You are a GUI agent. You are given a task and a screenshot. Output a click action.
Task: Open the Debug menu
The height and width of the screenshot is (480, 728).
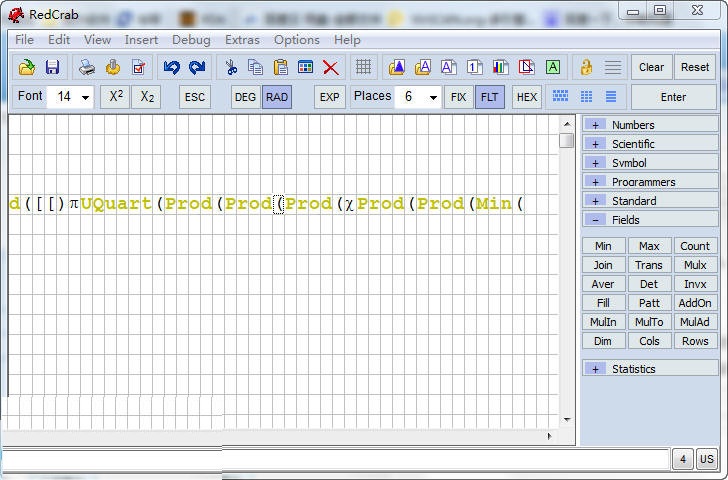click(x=191, y=40)
